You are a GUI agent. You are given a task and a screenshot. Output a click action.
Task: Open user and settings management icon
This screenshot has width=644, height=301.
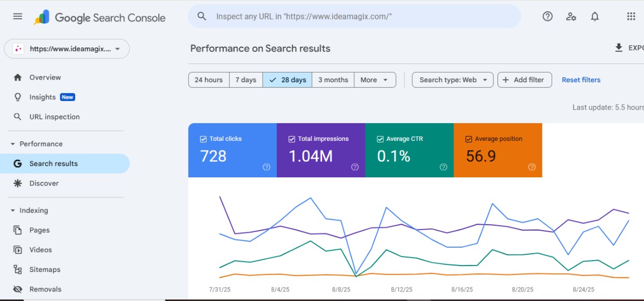click(x=571, y=17)
